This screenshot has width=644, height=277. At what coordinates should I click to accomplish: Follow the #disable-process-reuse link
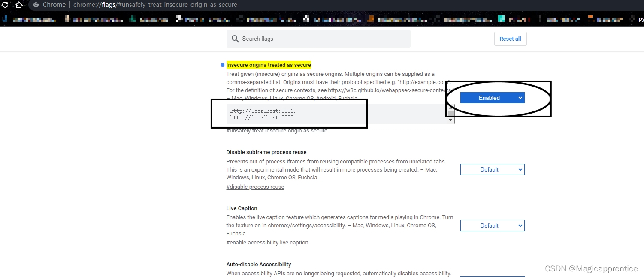click(255, 187)
